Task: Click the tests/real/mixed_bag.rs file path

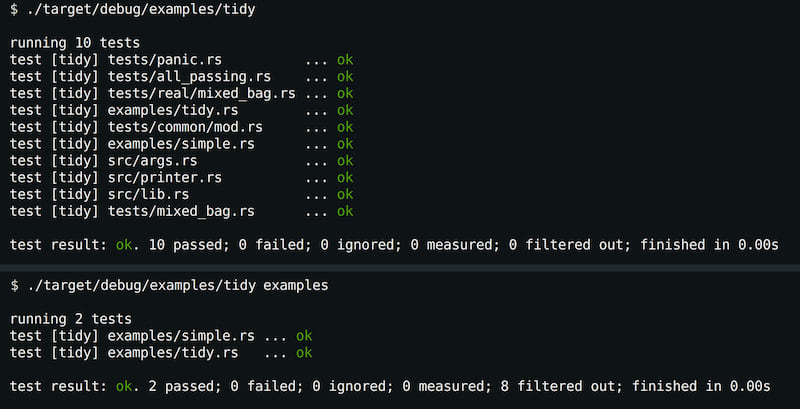Action: (202, 94)
